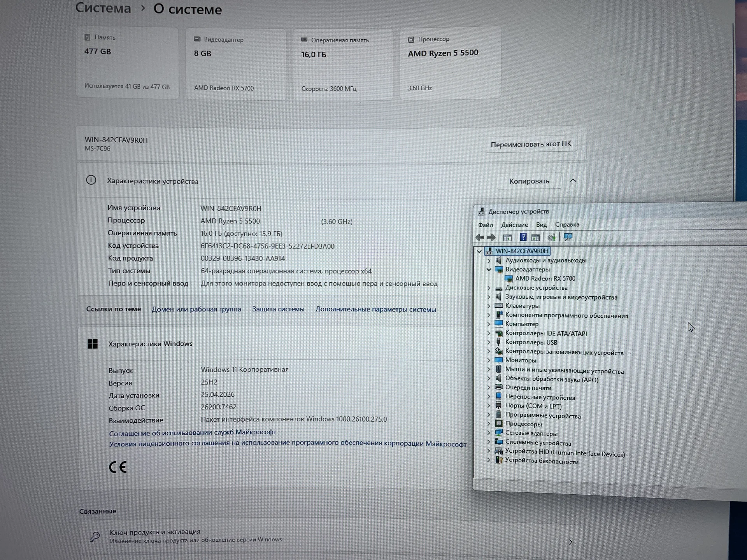The height and width of the screenshot is (560, 747).
Task: Click the monitor icon beside Мониторы
Action: [499, 360]
